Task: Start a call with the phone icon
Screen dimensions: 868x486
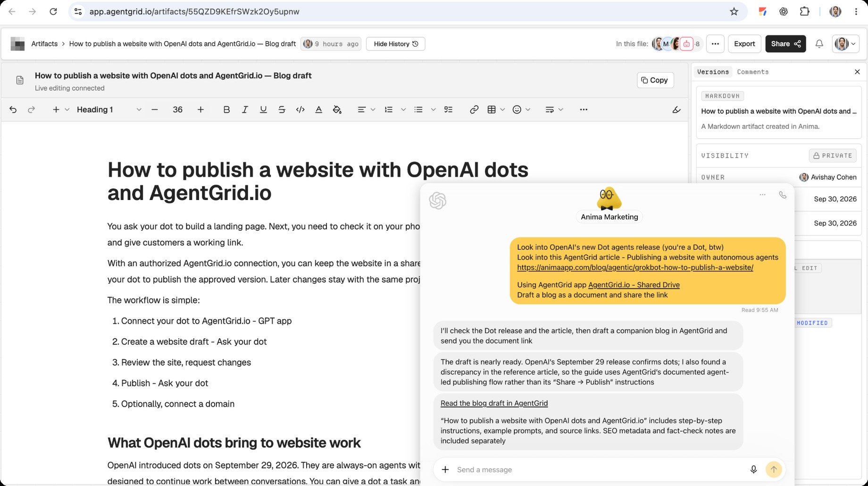Action: tap(783, 195)
